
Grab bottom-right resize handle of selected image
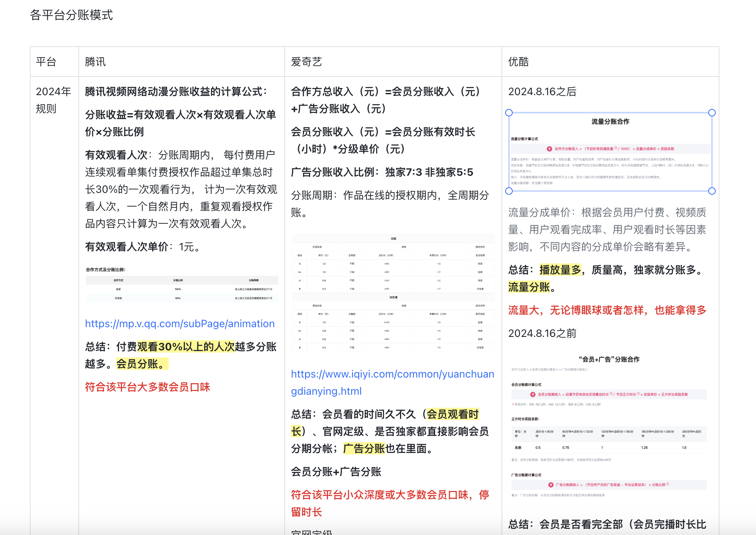click(x=712, y=191)
